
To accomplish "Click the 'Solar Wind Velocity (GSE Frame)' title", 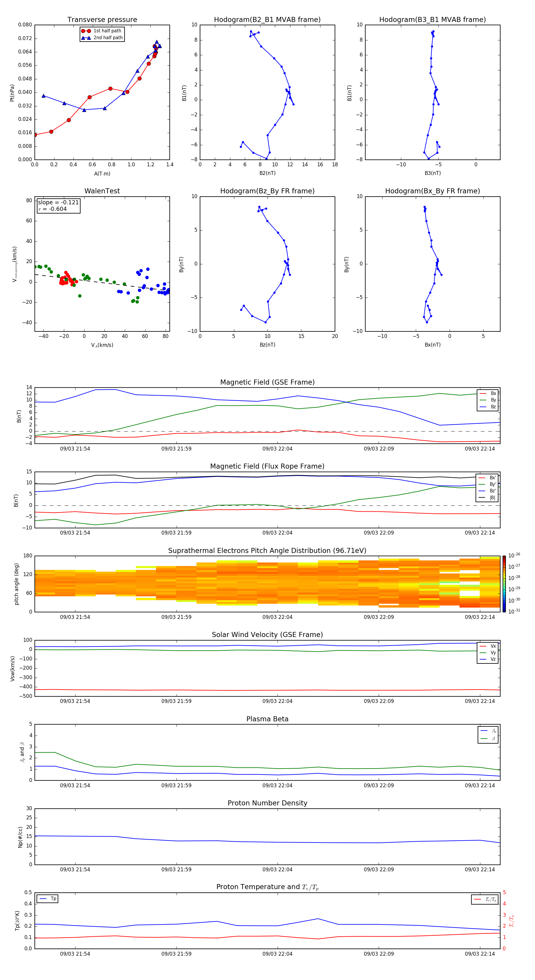I will click(267, 635).
